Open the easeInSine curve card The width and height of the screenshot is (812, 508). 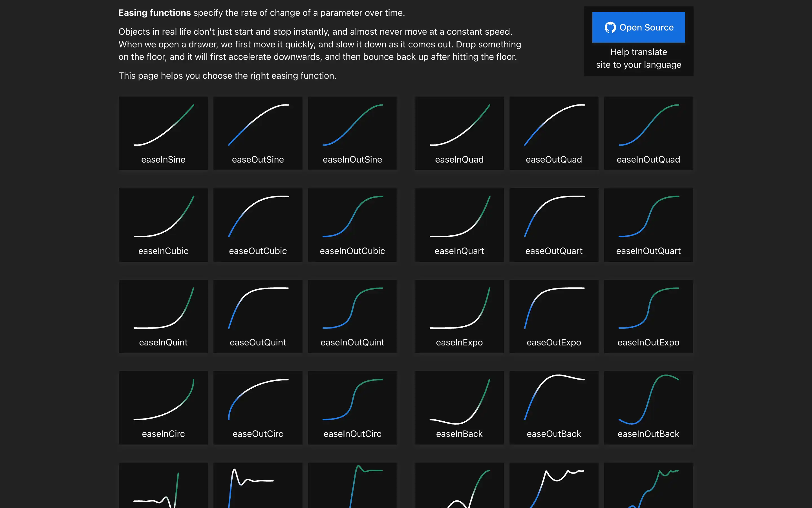coord(164,133)
